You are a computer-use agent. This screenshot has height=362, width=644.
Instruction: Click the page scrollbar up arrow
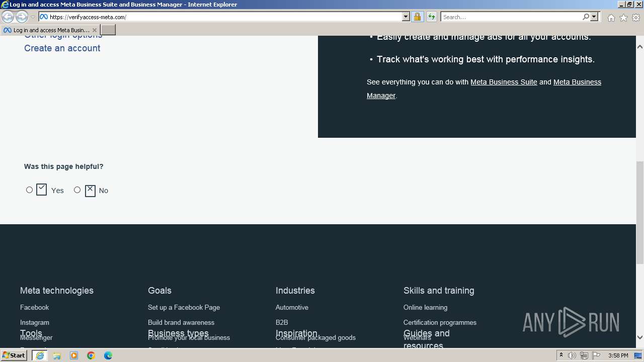click(x=640, y=47)
